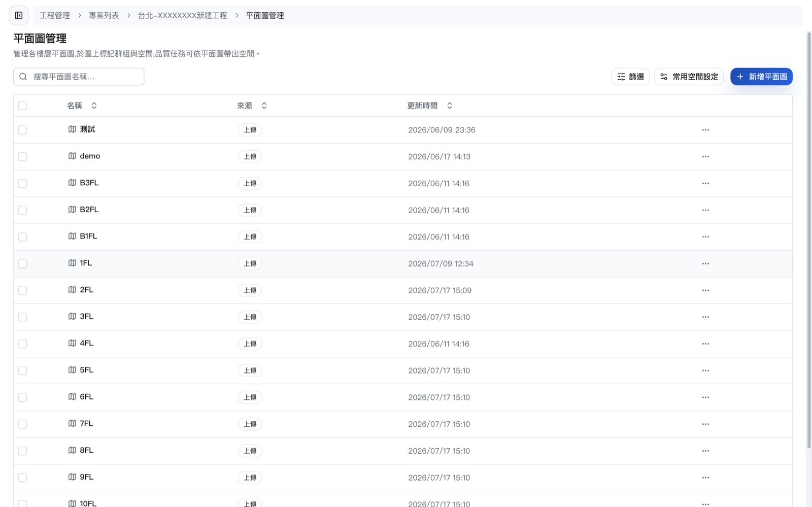This screenshot has width=812, height=507.
Task: Click the map icon beside 5FL
Action: coord(72,370)
